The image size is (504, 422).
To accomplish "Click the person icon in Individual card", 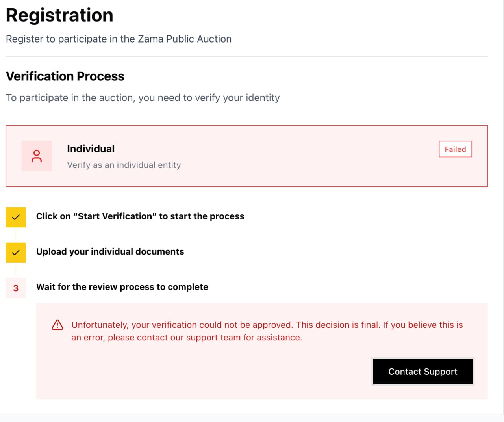I will coord(37,156).
